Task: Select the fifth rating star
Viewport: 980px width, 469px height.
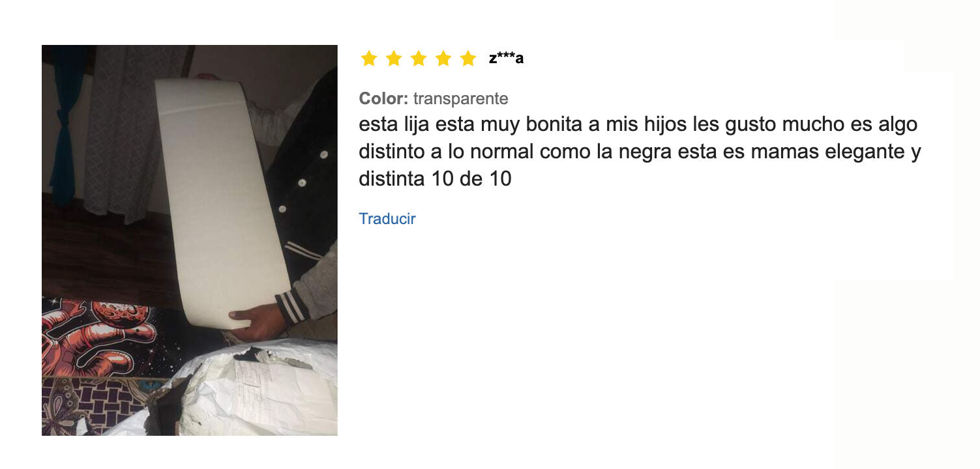Action: (468, 59)
